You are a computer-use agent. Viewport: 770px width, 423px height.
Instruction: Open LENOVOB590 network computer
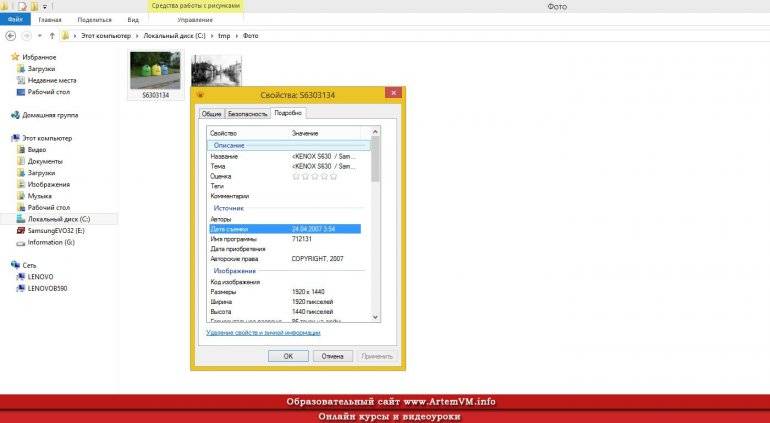pos(47,287)
